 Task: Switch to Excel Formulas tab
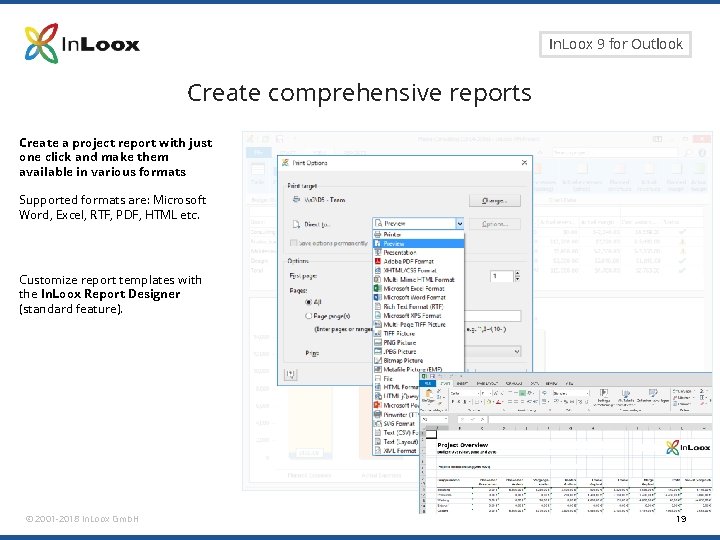point(514,383)
